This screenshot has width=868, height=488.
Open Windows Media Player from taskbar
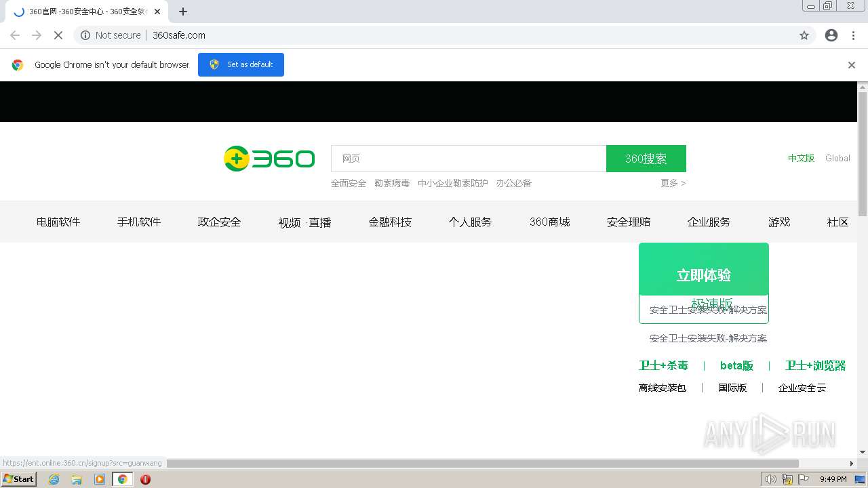click(x=100, y=479)
